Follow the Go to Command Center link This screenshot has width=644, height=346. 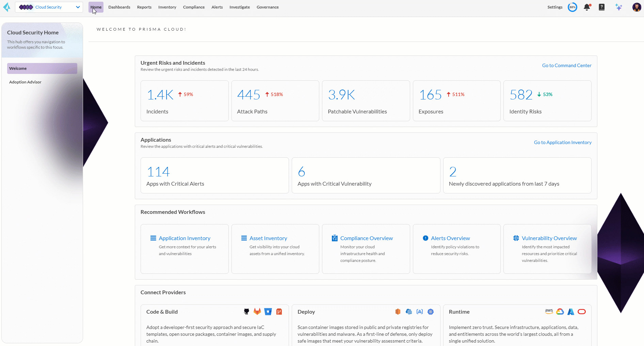(x=567, y=65)
